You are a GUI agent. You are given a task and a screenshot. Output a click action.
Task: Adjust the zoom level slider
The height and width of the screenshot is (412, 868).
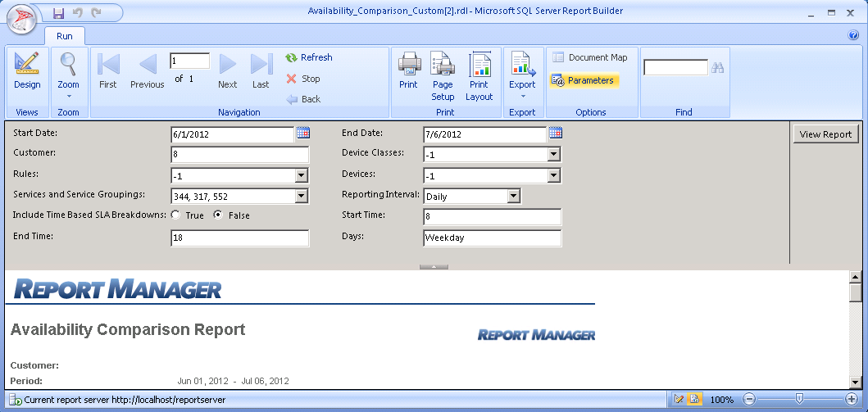pos(799,399)
